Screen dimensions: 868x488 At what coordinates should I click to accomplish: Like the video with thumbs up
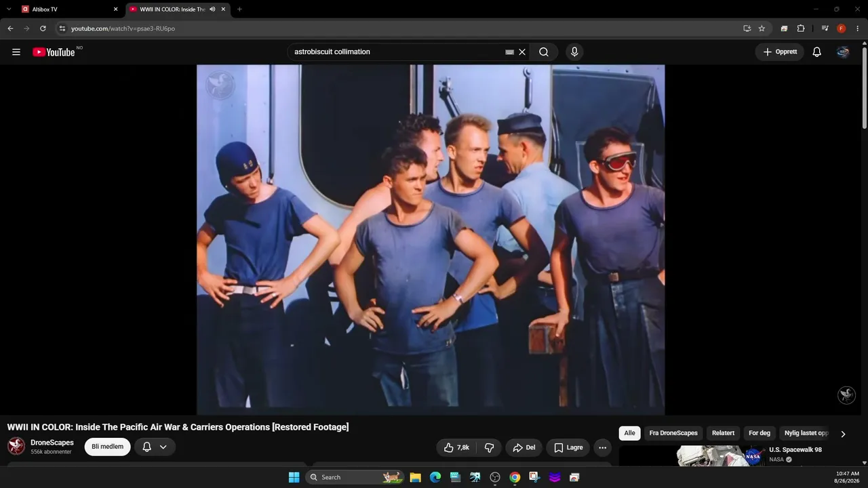tap(456, 447)
